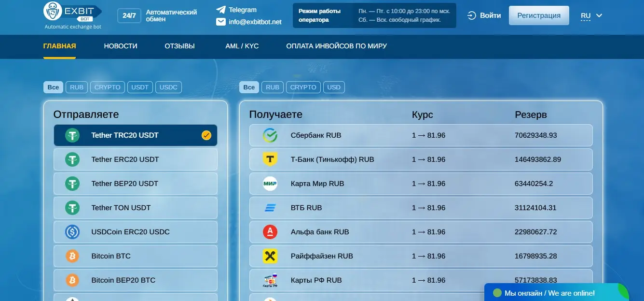The height and width of the screenshot is (301, 644).
Task: Click the Sberbank RUB logo icon
Action: pyautogui.click(x=270, y=135)
